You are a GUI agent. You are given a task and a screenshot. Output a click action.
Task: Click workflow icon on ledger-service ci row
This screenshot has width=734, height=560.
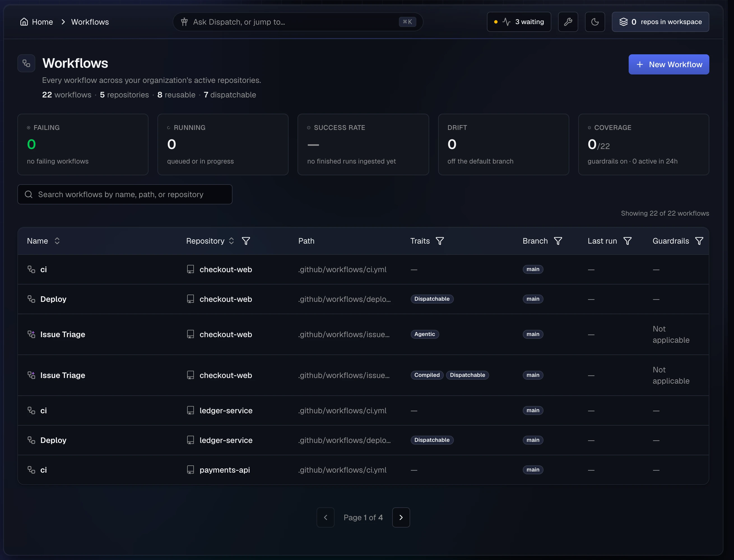31,411
